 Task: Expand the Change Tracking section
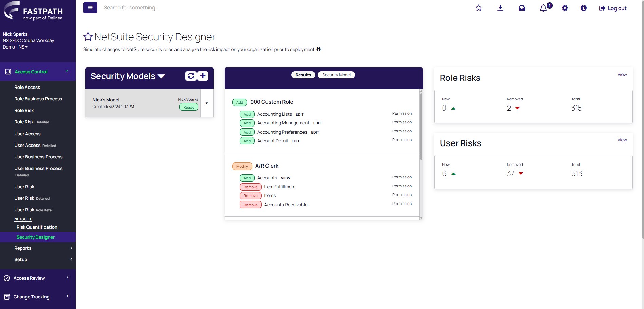(38, 297)
